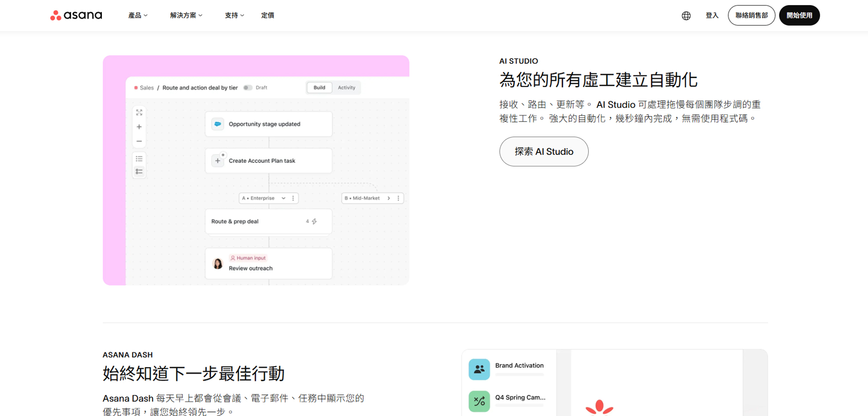This screenshot has width=868, height=416.
Task: Switch to the Build tab
Action: (319, 88)
